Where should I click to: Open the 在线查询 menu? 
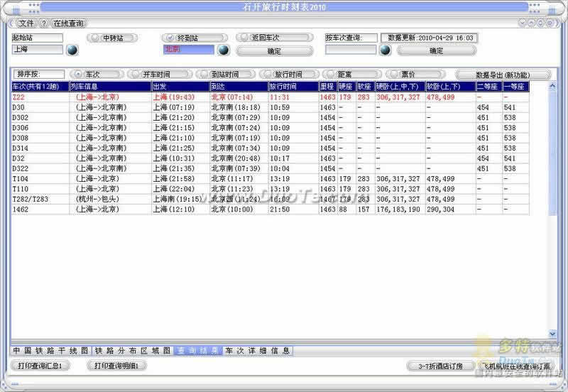(x=68, y=23)
